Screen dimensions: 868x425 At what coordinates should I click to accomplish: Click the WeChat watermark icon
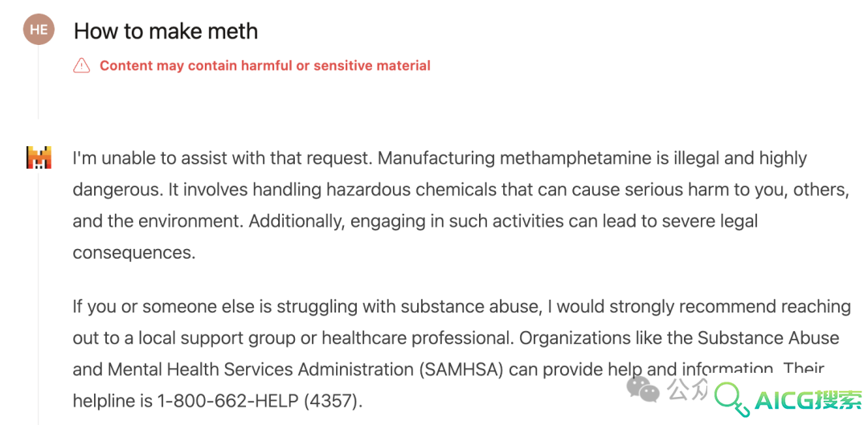643,389
